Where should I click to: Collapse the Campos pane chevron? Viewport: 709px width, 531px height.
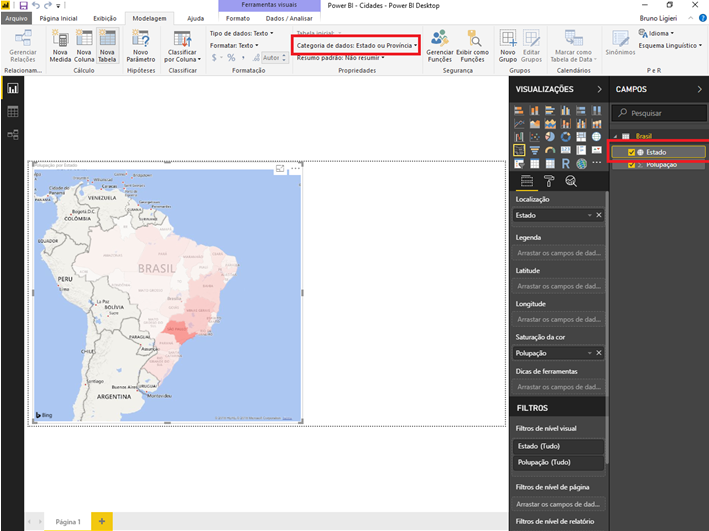click(700, 90)
